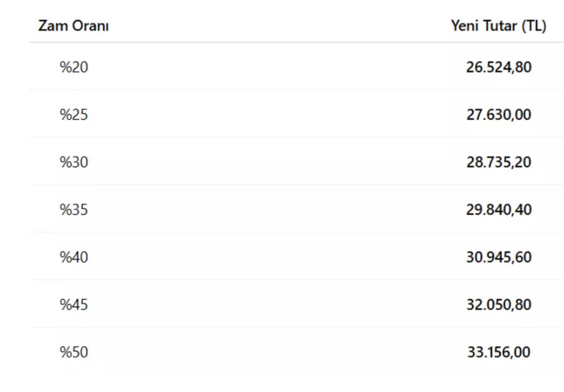564x392 pixels.
Task: Click the 26.524,80 amount
Action: tap(498, 67)
